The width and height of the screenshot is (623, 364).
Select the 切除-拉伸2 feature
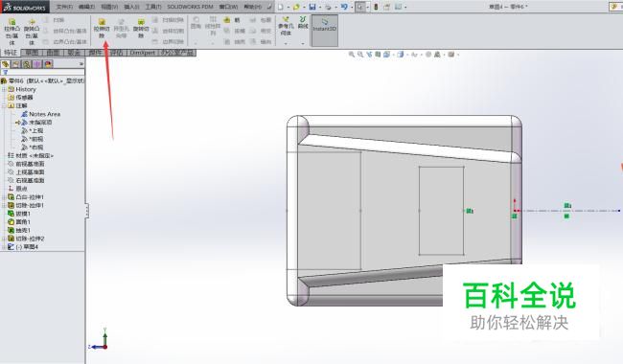pos(30,239)
